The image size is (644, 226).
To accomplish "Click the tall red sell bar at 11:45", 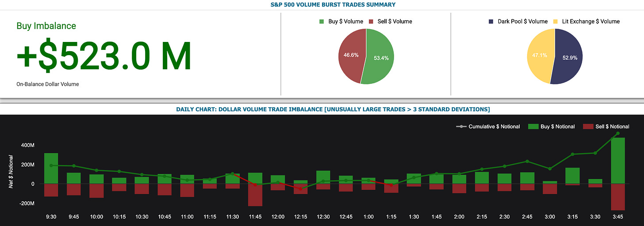I will 255,195.
